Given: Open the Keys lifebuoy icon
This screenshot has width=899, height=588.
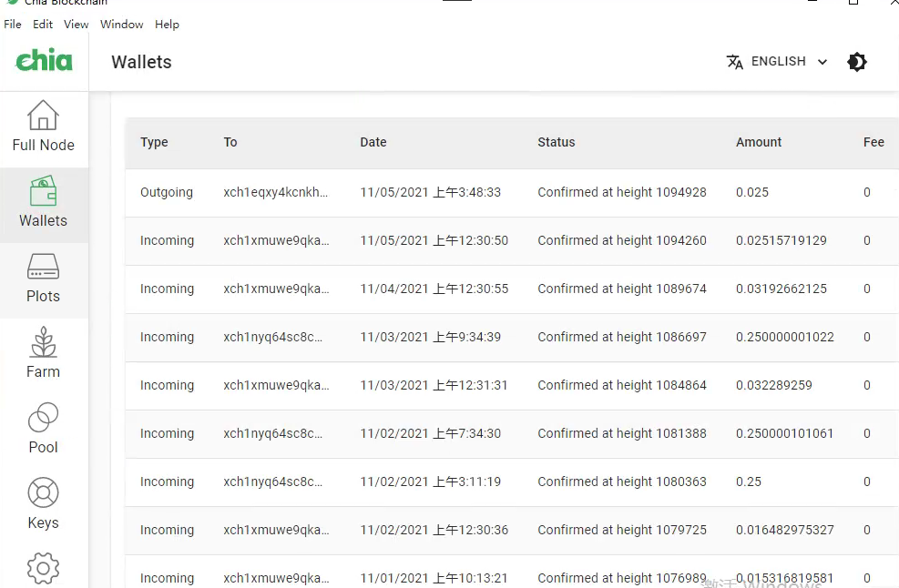Looking at the screenshot, I should tap(43, 492).
